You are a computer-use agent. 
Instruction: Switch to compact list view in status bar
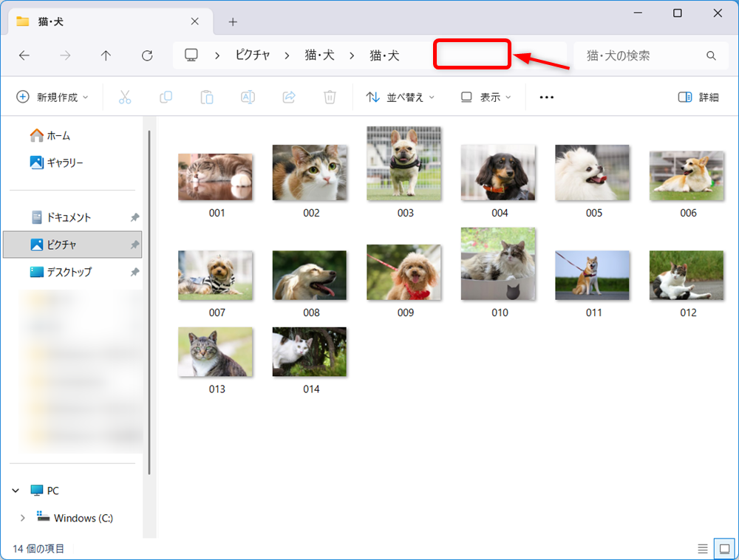(703, 548)
